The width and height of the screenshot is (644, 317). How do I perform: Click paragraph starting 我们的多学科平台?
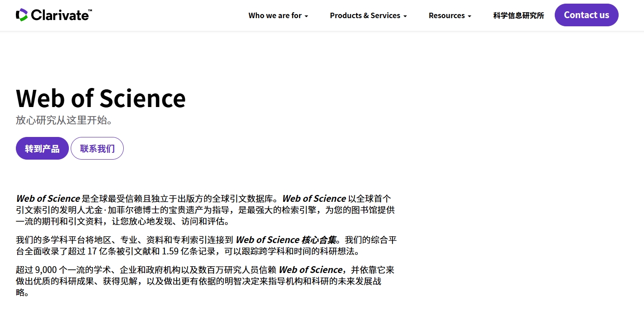(206, 245)
